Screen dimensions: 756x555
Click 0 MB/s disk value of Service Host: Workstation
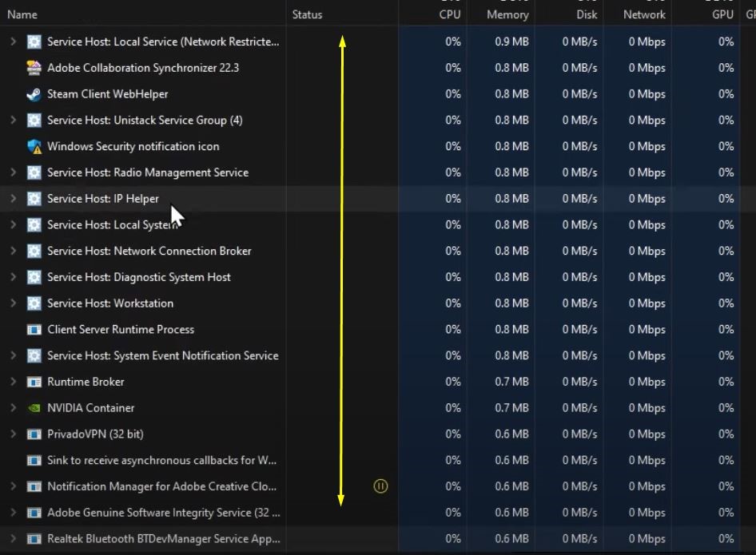[x=579, y=303]
